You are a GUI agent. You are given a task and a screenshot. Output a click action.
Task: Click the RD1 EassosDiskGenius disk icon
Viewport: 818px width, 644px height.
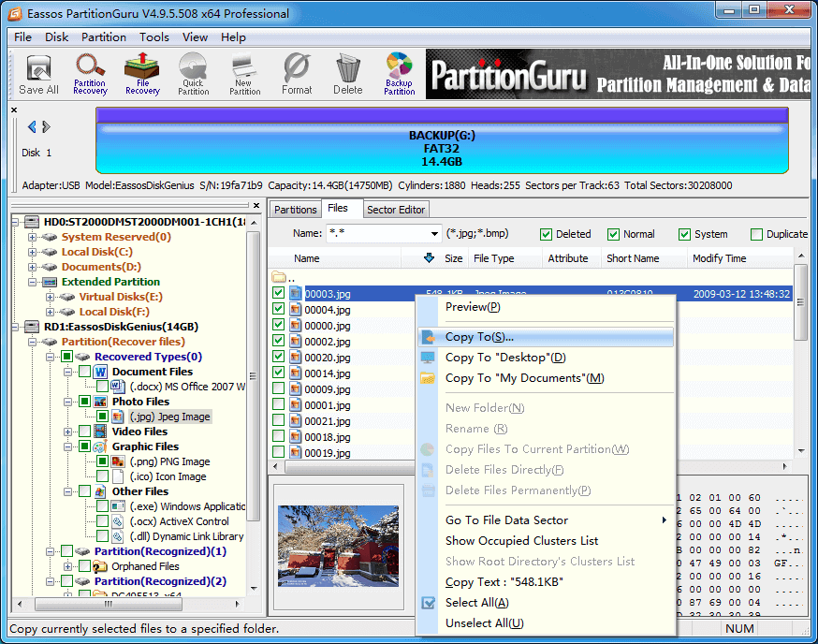(33, 327)
